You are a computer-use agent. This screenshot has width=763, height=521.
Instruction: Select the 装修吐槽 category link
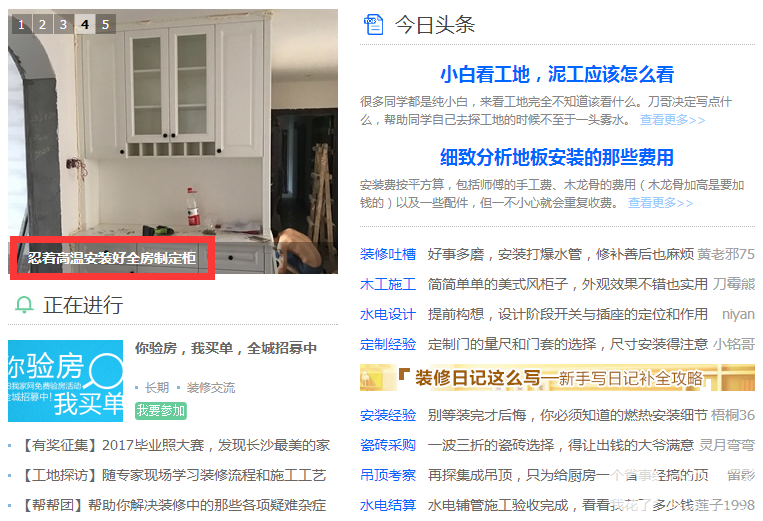388,254
